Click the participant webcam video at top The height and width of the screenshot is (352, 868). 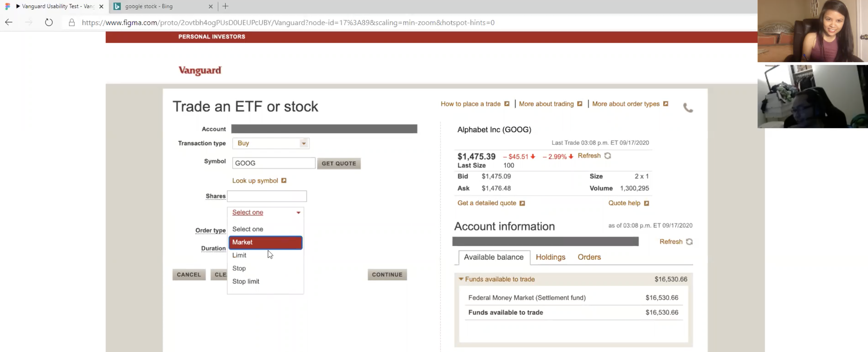812,31
